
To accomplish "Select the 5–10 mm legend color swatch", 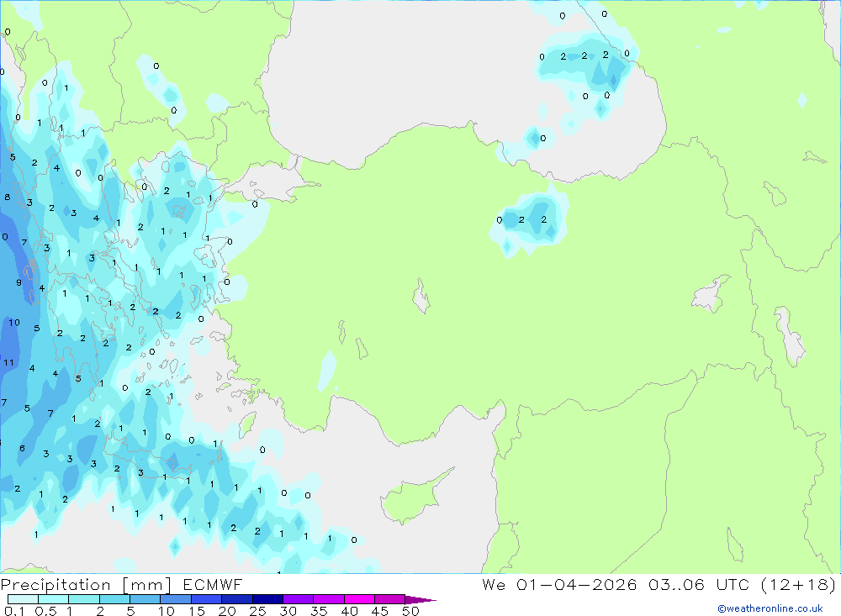I will point(145,599).
